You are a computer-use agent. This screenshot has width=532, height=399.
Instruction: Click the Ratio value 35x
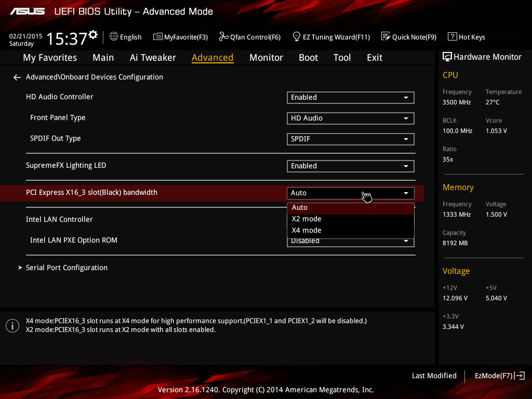tap(447, 159)
